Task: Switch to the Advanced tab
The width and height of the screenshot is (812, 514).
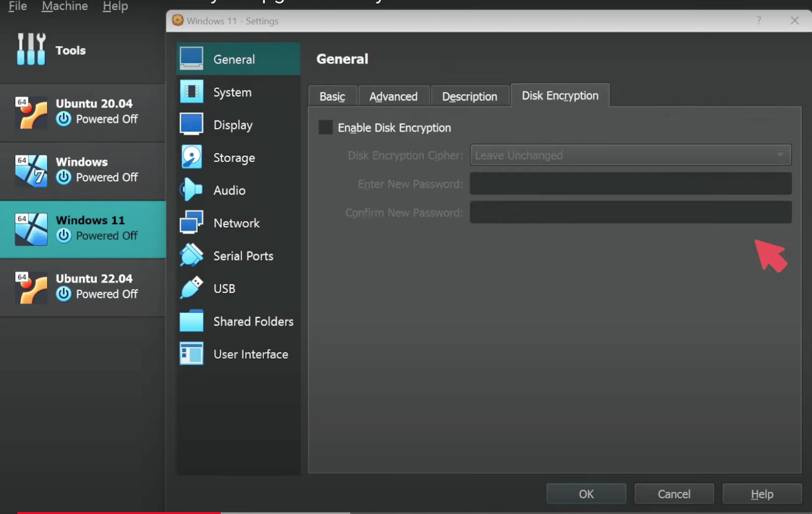Action: pos(393,96)
